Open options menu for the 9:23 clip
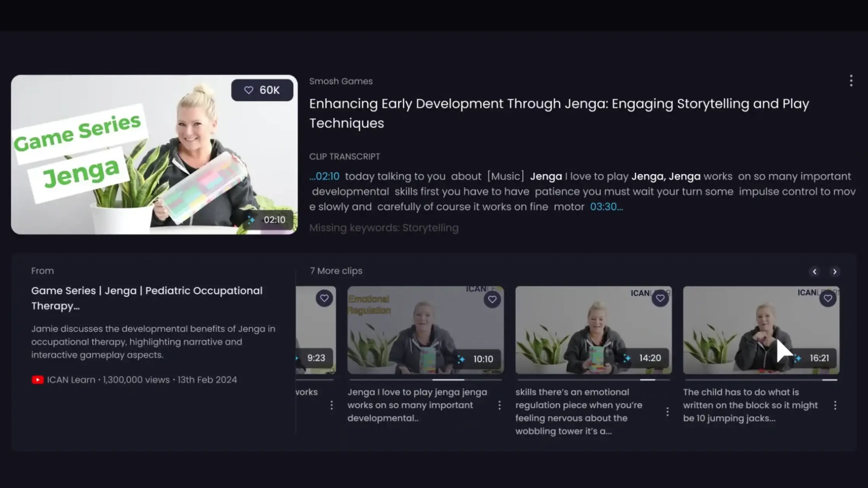The width and height of the screenshot is (868, 488). (x=331, y=405)
